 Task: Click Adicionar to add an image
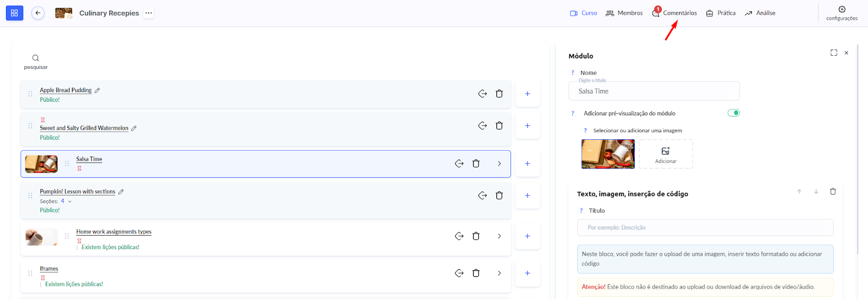[666, 154]
